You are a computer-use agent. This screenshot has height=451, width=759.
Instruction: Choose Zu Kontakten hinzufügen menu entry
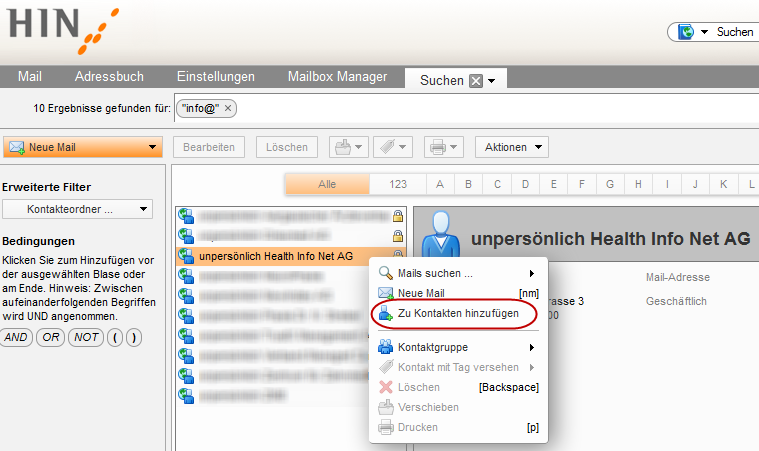click(x=458, y=314)
